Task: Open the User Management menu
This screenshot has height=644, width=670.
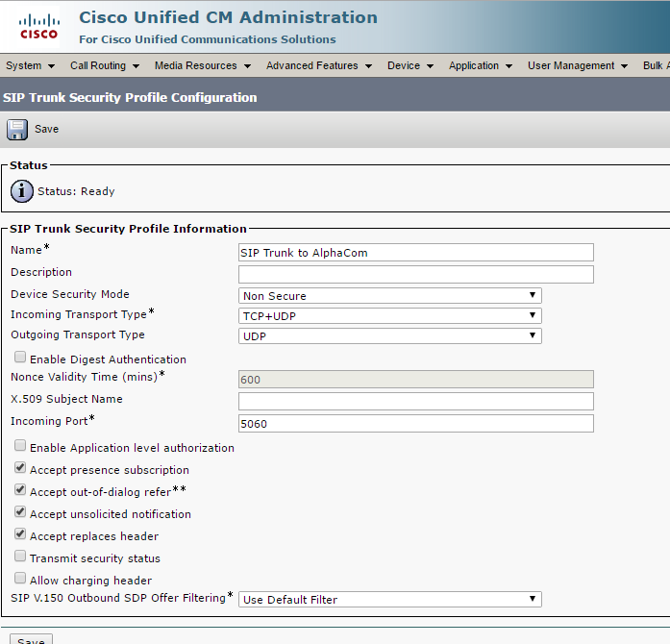Action: [x=577, y=65]
